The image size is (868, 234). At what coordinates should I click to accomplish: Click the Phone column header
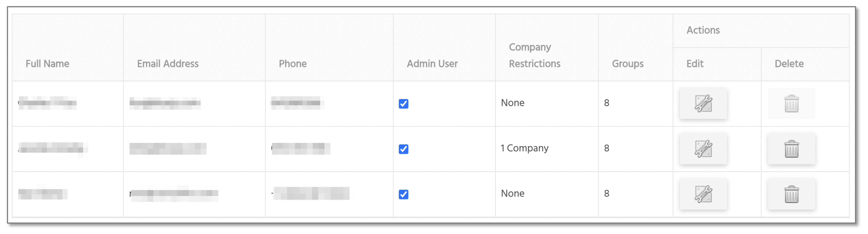click(x=293, y=63)
